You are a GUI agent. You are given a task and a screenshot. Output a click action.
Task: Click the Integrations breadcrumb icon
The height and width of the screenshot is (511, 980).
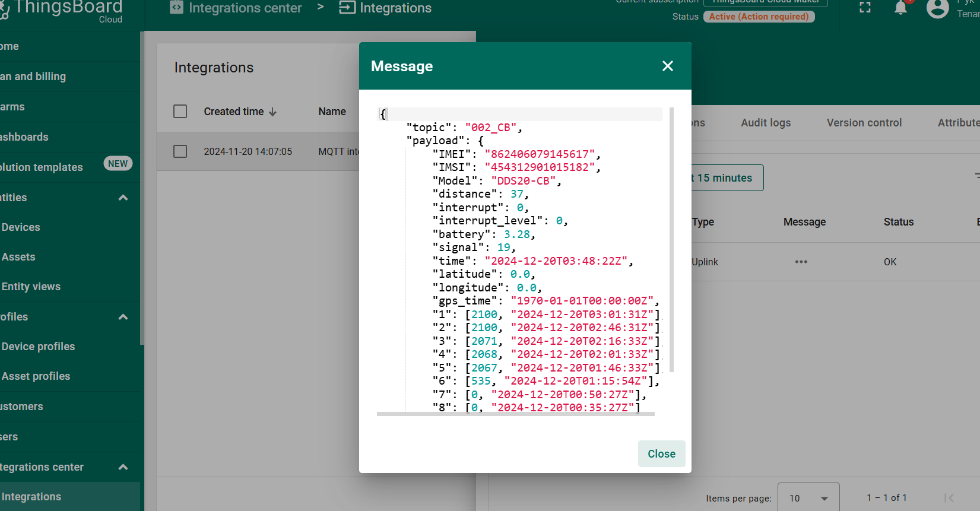coord(347,8)
